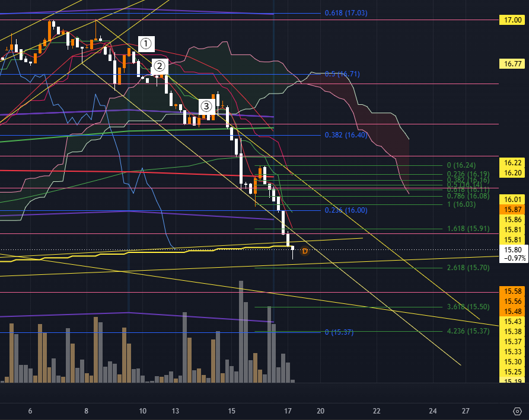Image resolution: width=529 pixels, height=420 pixels.
Task: Select the 0.618 (17.03) Fibonacci label
Action: point(346,13)
